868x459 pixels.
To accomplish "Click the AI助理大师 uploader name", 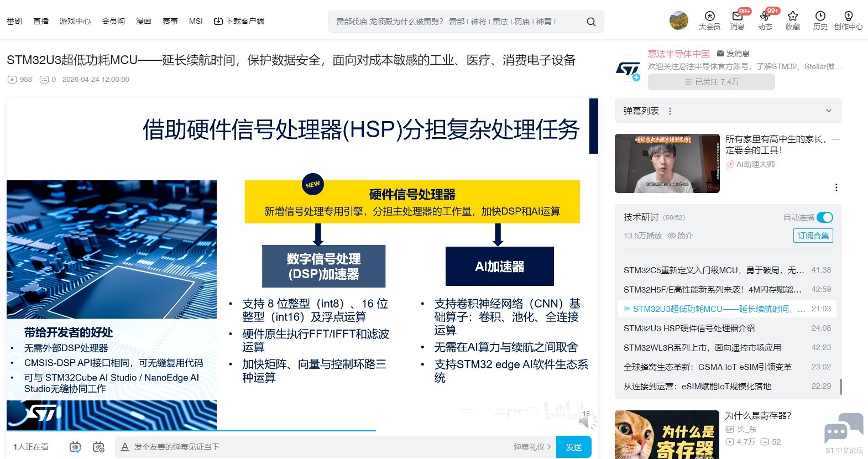I will point(755,164).
